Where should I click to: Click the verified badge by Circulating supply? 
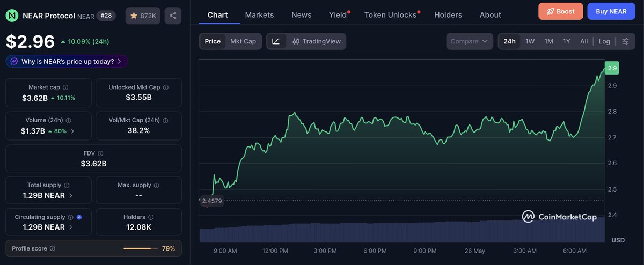point(79,217)
